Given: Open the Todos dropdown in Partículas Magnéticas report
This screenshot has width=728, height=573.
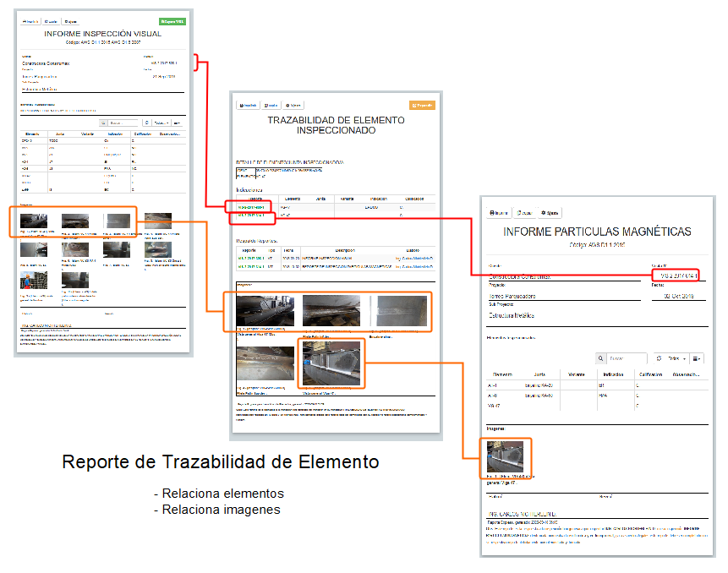Looking at the screenshot, I should tap(673, 358).
